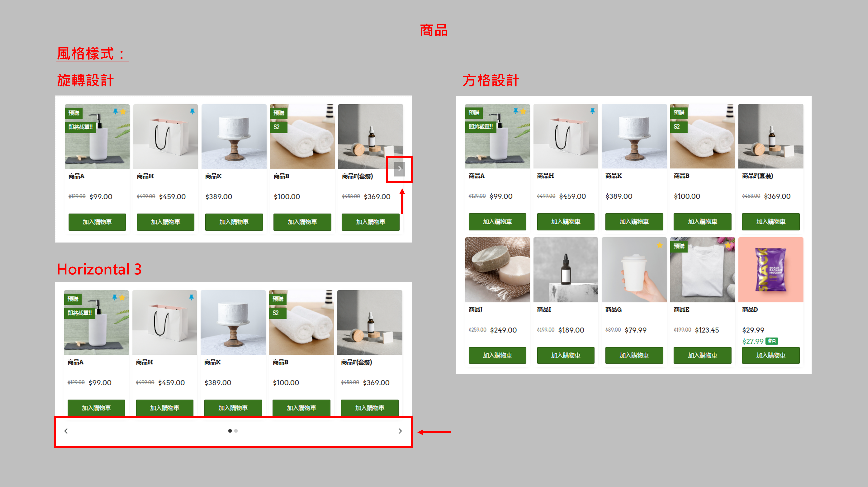The width and height of the screenshot is (868, 487).
Task: Open the 商品J soap product thumbnail
Action: pos(497,270)
